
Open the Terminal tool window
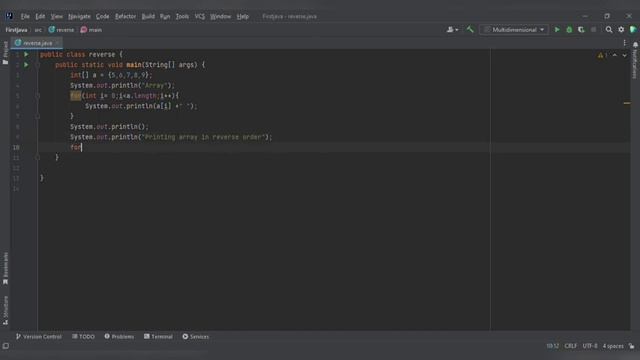coord(158,337)
